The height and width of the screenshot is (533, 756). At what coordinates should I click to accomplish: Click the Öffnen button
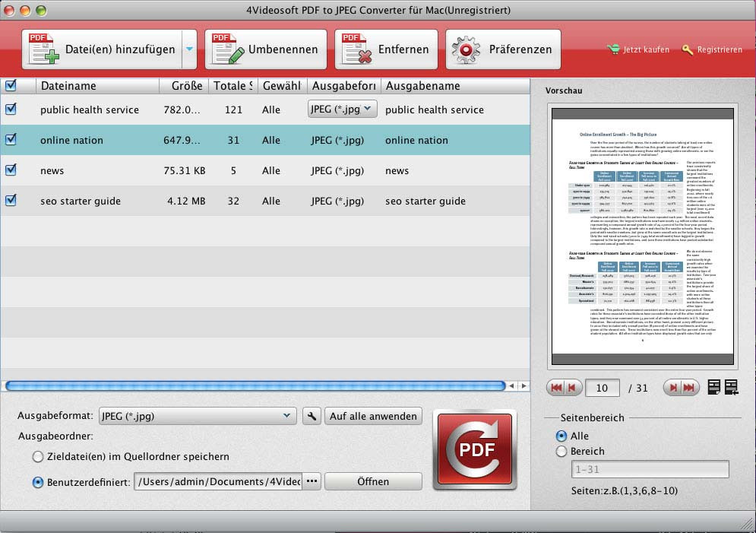coord(373,481)
